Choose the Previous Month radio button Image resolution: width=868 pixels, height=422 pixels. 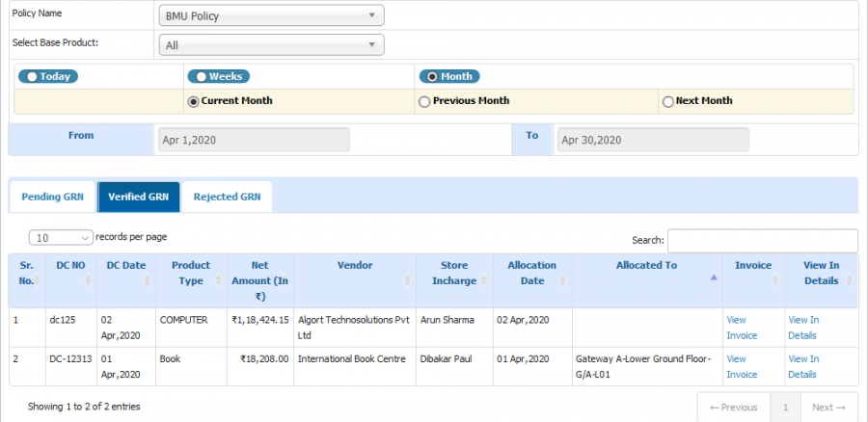pos(424,102)
